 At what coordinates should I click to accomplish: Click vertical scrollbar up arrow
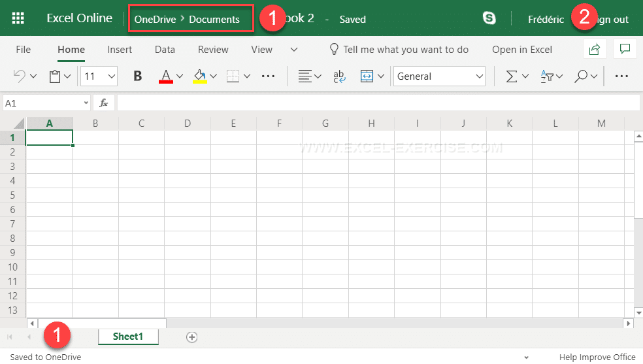coord(638,136)
